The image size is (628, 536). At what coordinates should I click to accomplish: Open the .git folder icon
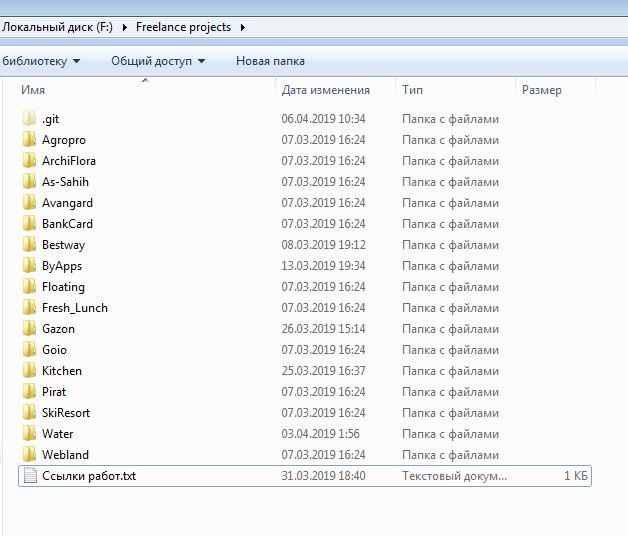point(30,119)
